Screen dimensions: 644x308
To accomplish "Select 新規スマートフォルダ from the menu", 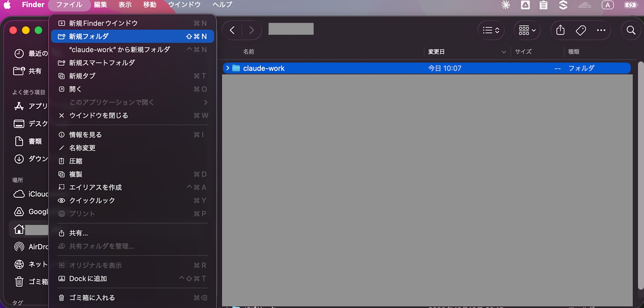I will [102, 63].
